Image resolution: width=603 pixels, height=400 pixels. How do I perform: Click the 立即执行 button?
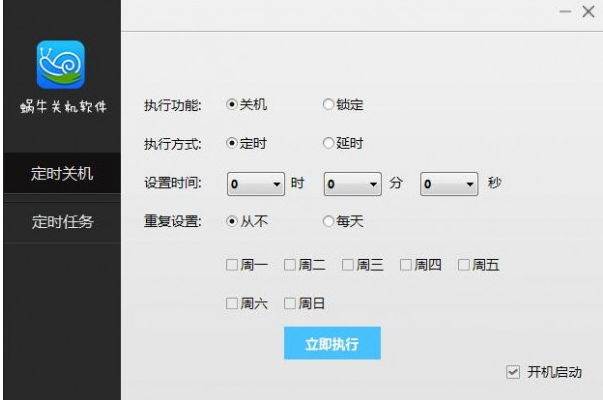pyautogui.click(x=332, y=343)
